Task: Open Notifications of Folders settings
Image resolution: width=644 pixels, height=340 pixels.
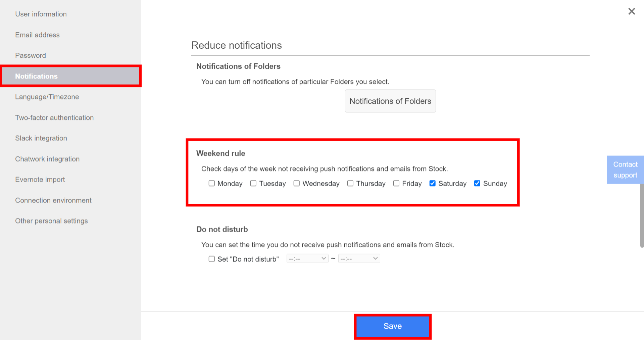Action: click(x=390, y=101)
